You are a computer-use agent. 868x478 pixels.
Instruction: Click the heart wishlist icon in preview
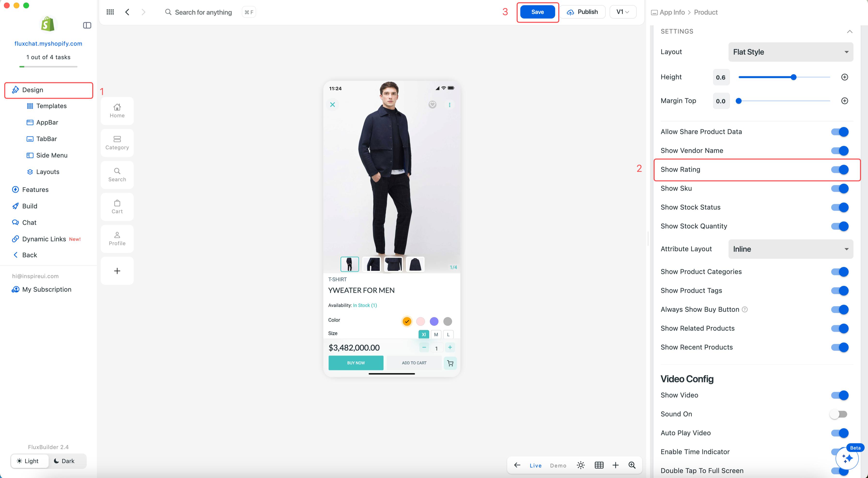tap(432, 105)
